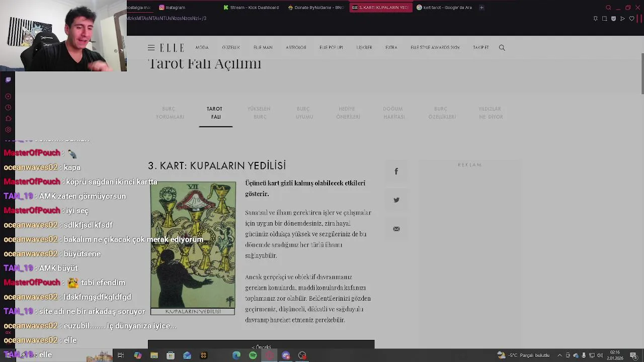Open the weather widget Parçalı bulutlu
Screen dimensions: 644x362
[523, 355]
